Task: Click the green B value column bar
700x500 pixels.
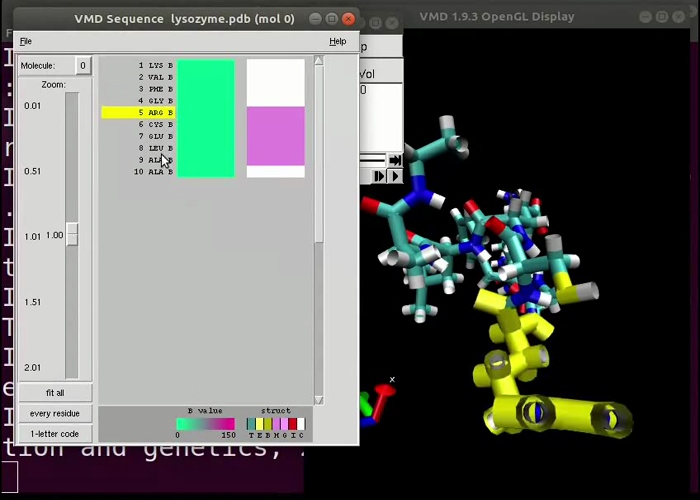Action: pos(205,118)
